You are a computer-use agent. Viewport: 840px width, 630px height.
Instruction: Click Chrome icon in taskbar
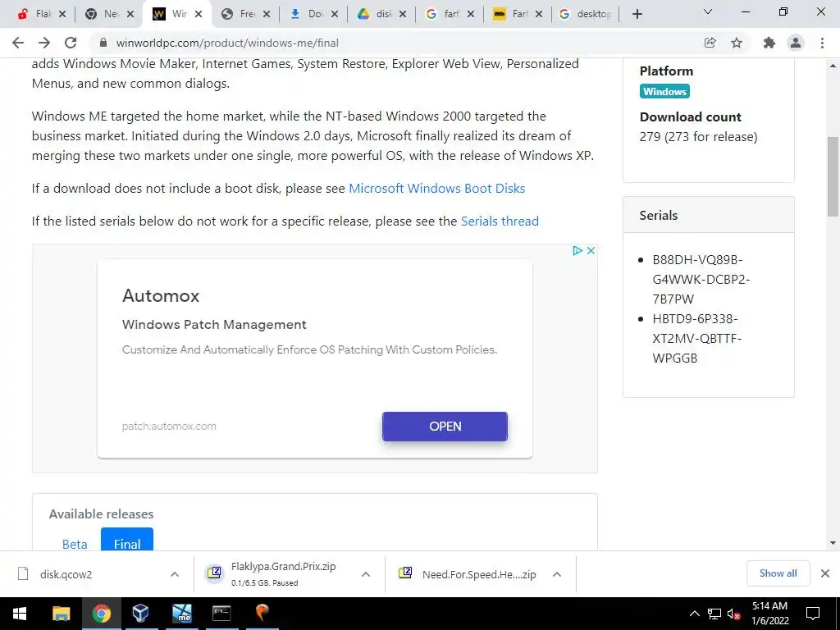[101, 614]
